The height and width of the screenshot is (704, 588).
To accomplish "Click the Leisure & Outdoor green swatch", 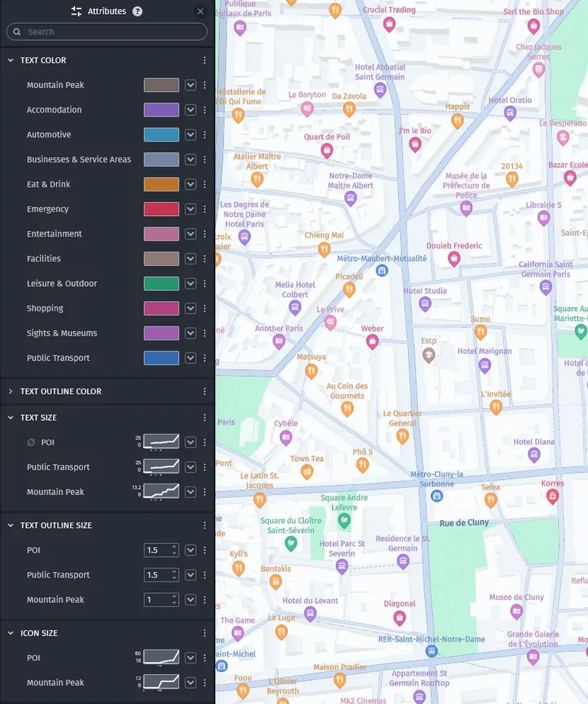I will [162, 283].
